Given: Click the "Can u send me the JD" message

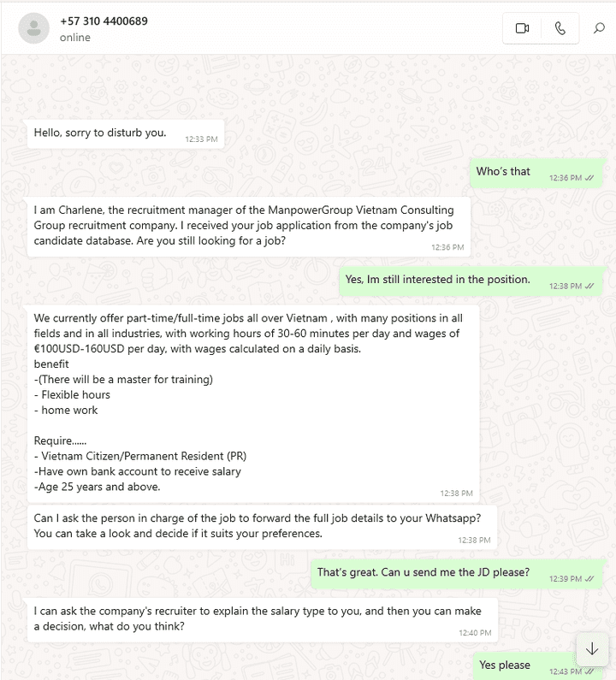Looking at the screenshot, I should (423, 573).
